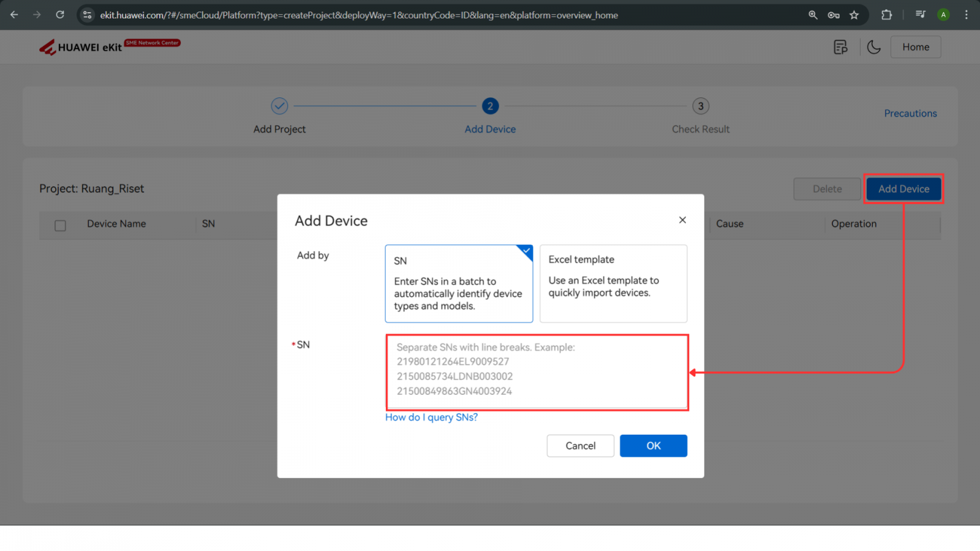Open the password key icon
This screenshot has height=551, width=980.
coord(834,15)
